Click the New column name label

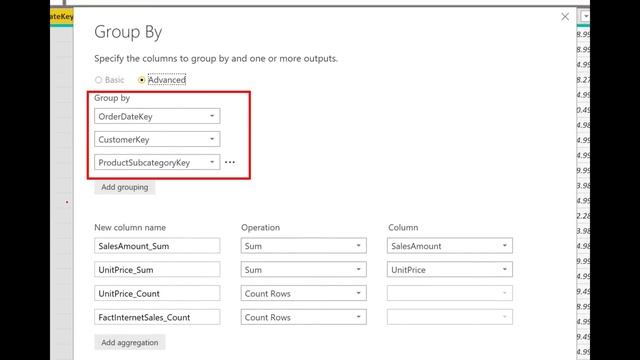tap(130, 227)
